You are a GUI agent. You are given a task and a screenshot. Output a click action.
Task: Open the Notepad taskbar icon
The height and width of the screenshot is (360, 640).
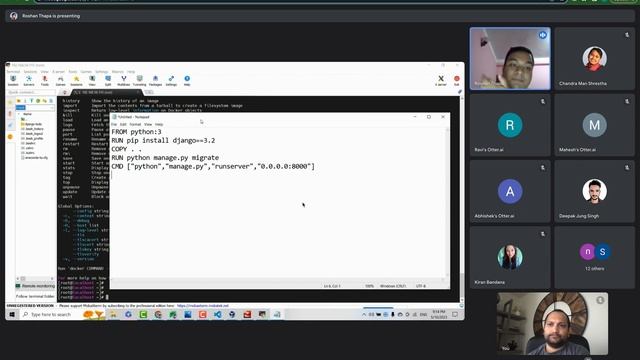(x=277, y=314)
